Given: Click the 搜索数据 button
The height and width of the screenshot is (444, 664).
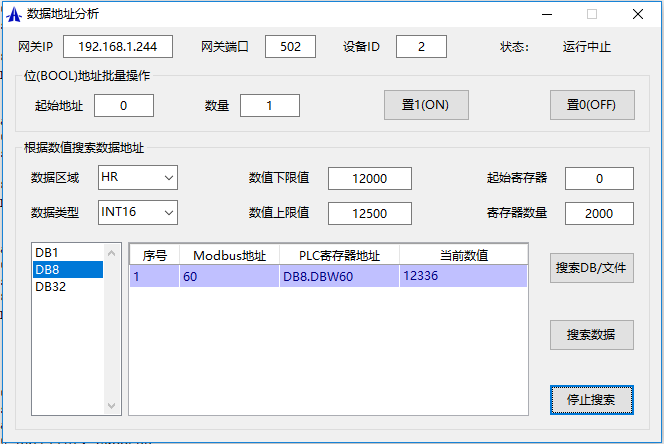Looking at the screenshot, I should click(591, 335).
